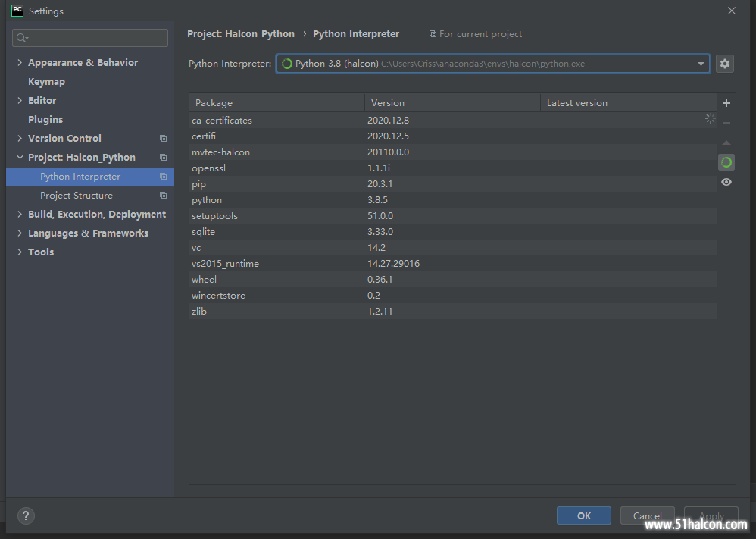Expand Build, Execution, Deployment section
Screen dimensions: 756x539
click(x=20, y=215)
